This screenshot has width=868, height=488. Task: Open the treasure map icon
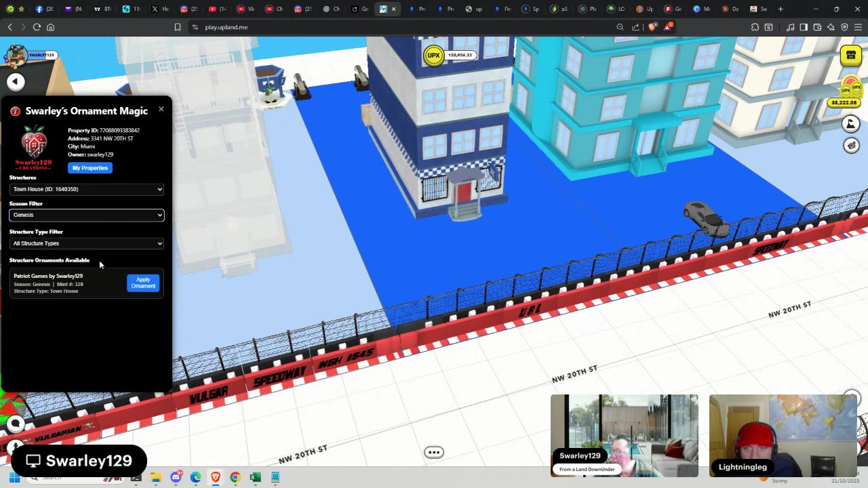click(851, 145)
